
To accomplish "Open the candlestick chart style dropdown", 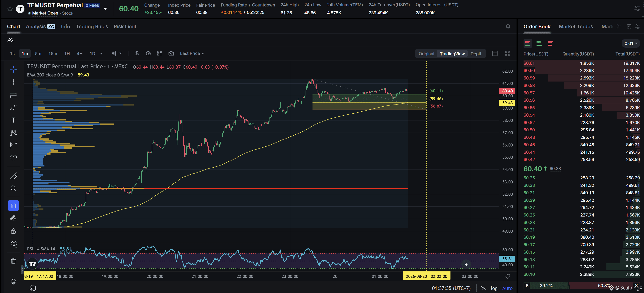I will [x=117, y=53].
